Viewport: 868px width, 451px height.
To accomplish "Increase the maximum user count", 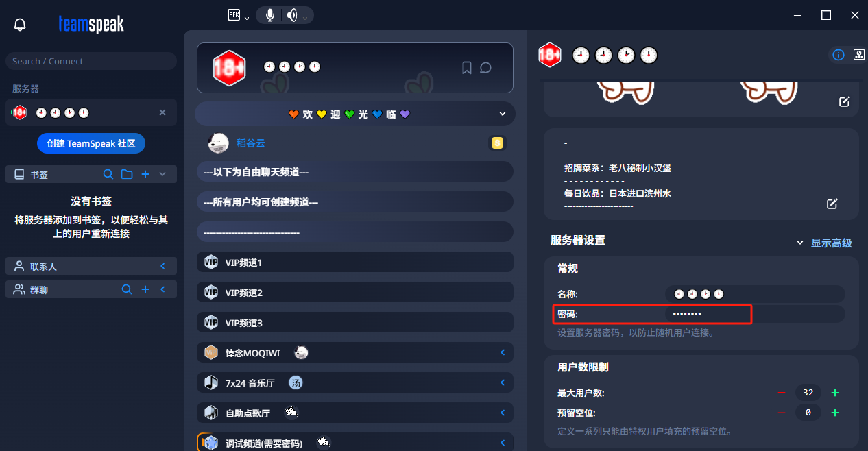I will tap(835, 393).
